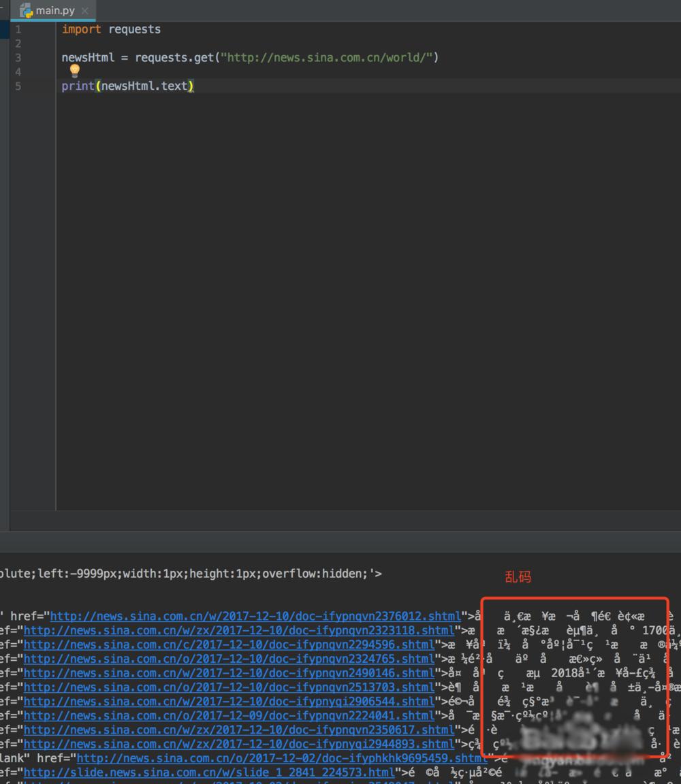681x784 pixels.
Task: Open the doc-ifypnyqi2906544.shtml console link
Action: [228, 702]
